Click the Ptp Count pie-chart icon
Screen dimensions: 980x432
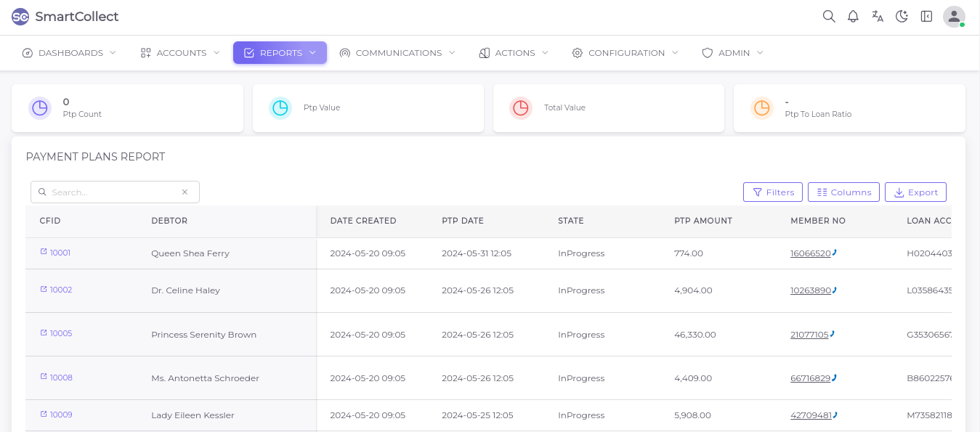pyautogui.click(x=40, y=108)
